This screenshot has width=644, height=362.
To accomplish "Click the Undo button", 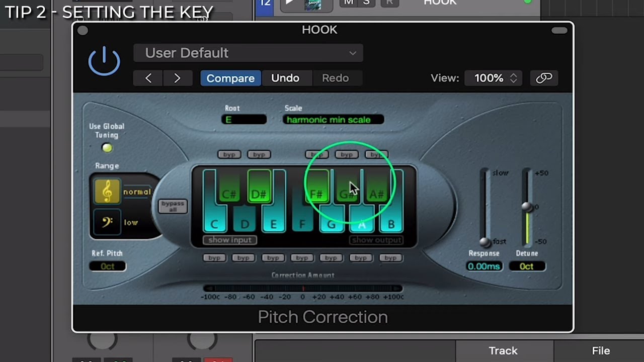I will [x=285, y=78].
